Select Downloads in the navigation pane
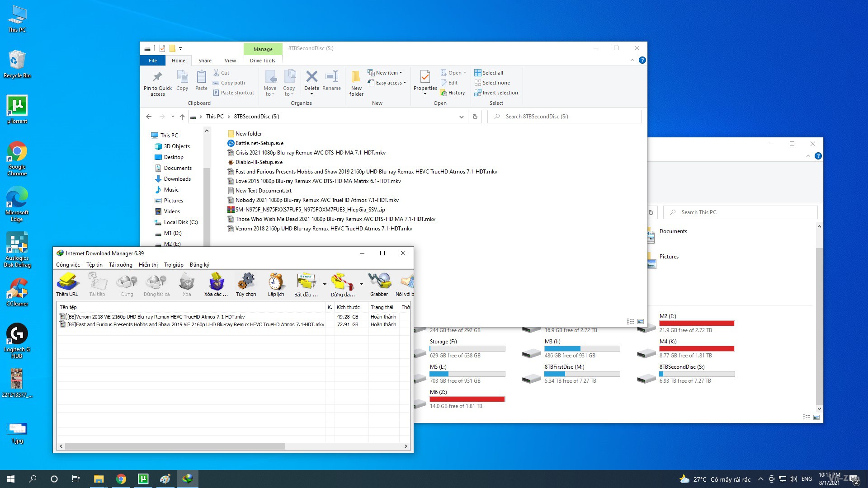 [177, 179]
